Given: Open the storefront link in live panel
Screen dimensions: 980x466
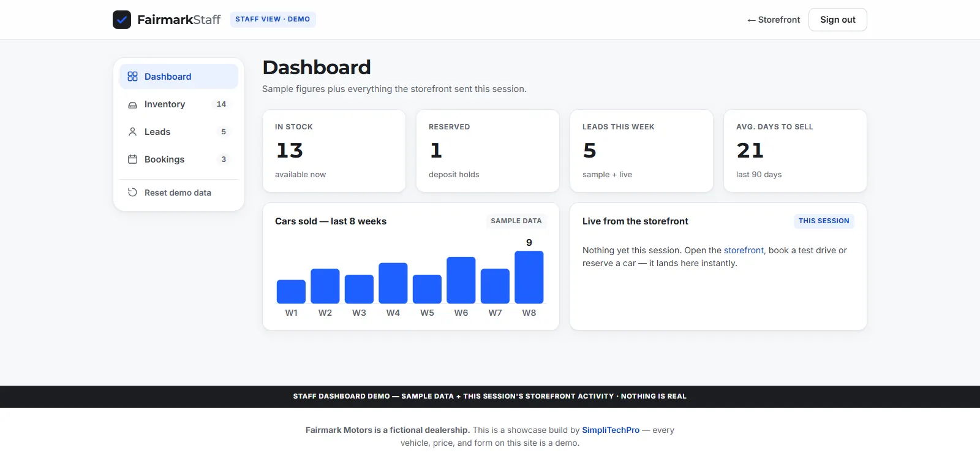Looking at the screenshot, I should coord(744,250).
